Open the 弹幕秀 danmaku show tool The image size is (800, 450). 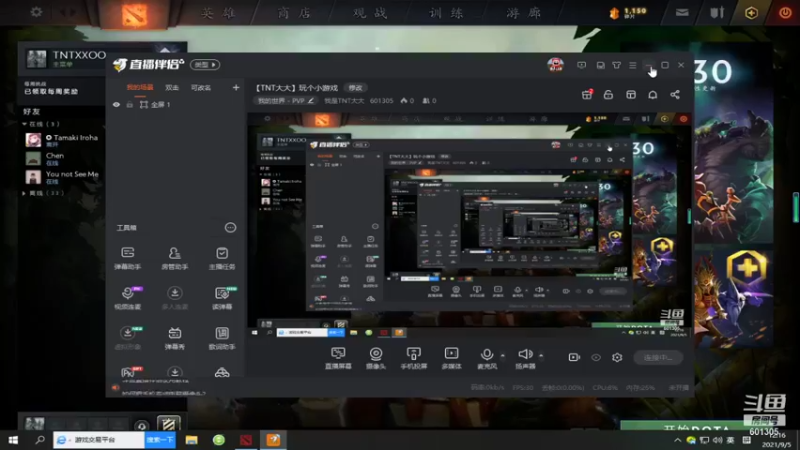coord(174,338)
